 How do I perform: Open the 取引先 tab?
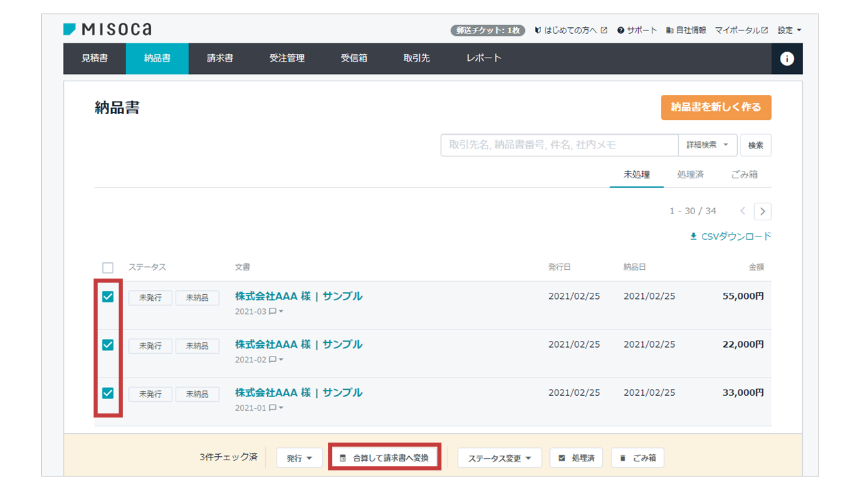[417, 58]
